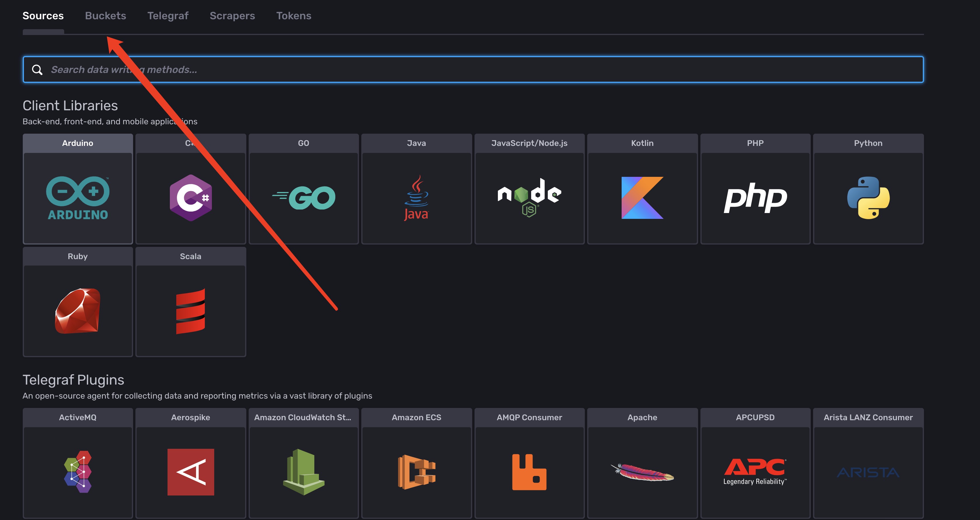Open the ActiveMQ Telegraf plugin tile
The image size is (980, 520).
[x=78, y=463]
